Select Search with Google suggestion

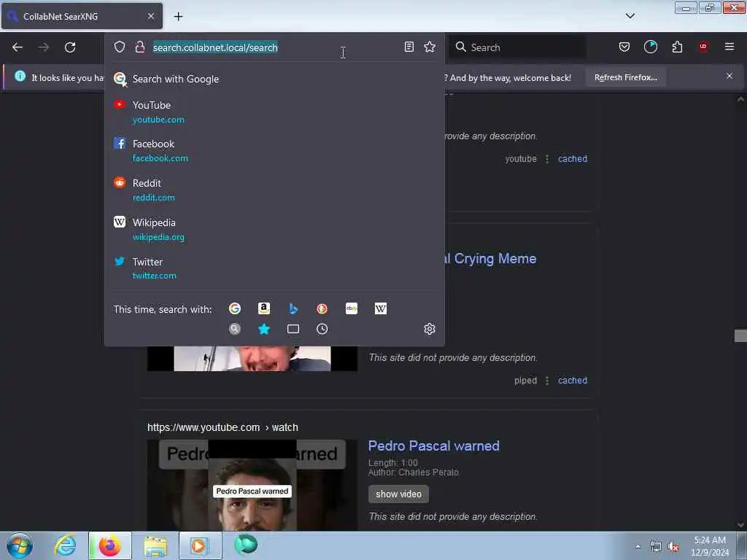coord(274,79)
